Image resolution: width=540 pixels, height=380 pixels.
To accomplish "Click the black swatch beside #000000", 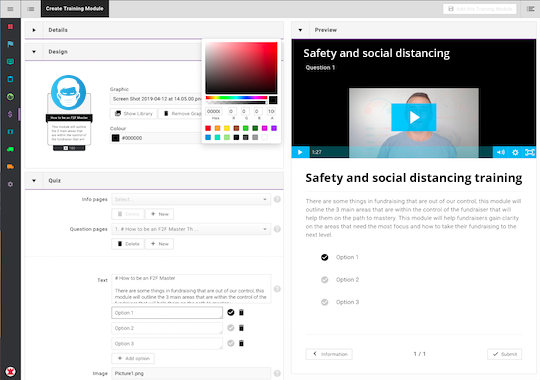I will click(x=115, y=138).
